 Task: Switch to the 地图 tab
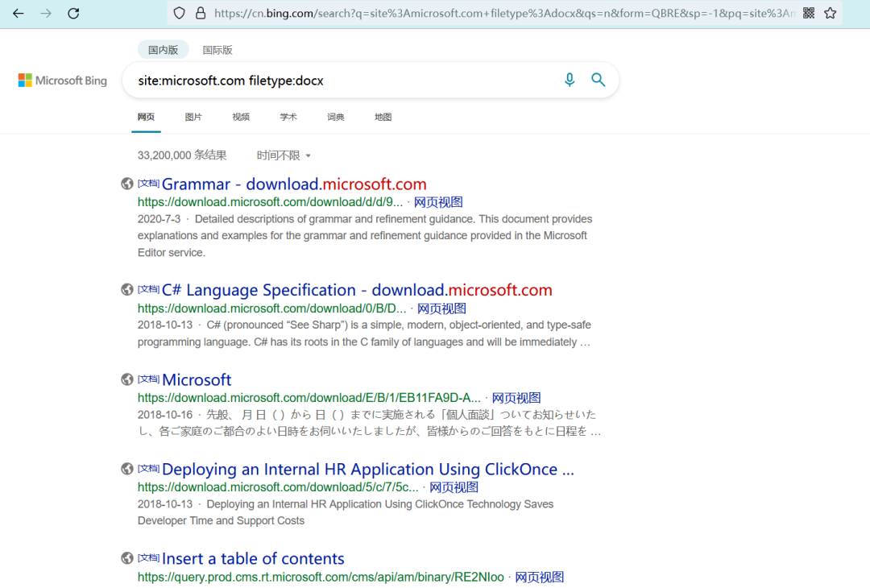tap(383, 117)
